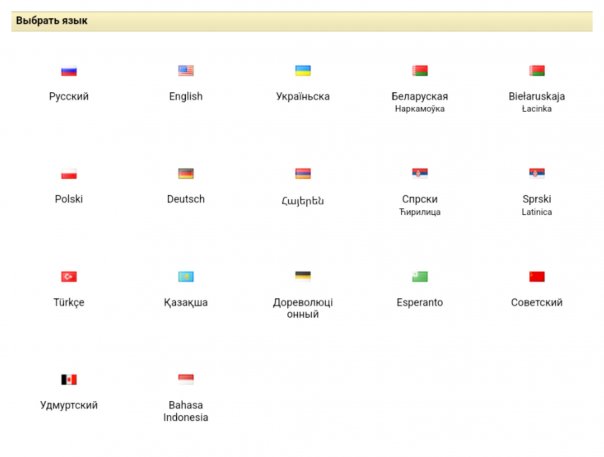Click the flag above Biełaruskaja Łacinka
Screen dimensions: 604x457
[x=537, y=71]
